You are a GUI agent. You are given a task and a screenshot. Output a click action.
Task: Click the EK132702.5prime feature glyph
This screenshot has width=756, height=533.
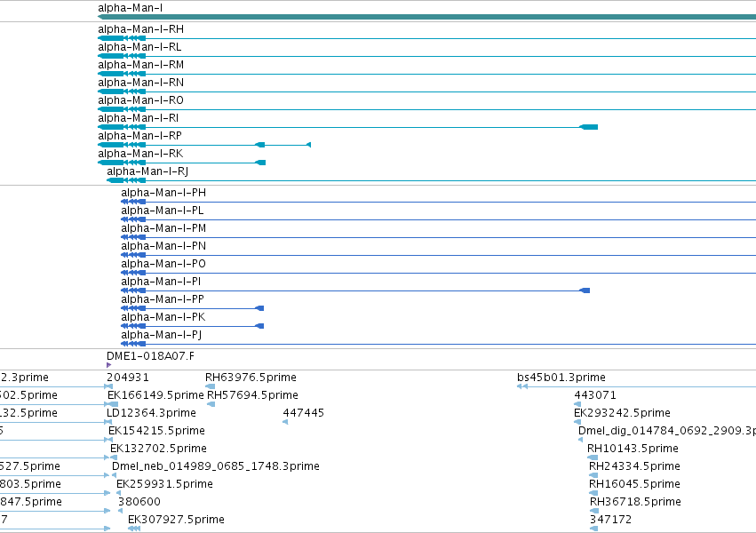[x=114, y=457]
